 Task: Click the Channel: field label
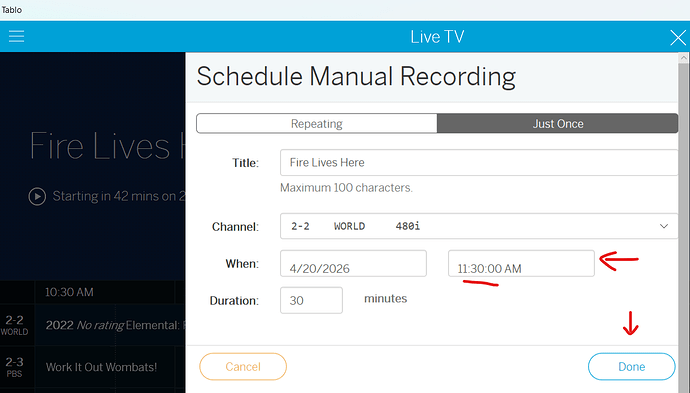click(x=235, y=227)
